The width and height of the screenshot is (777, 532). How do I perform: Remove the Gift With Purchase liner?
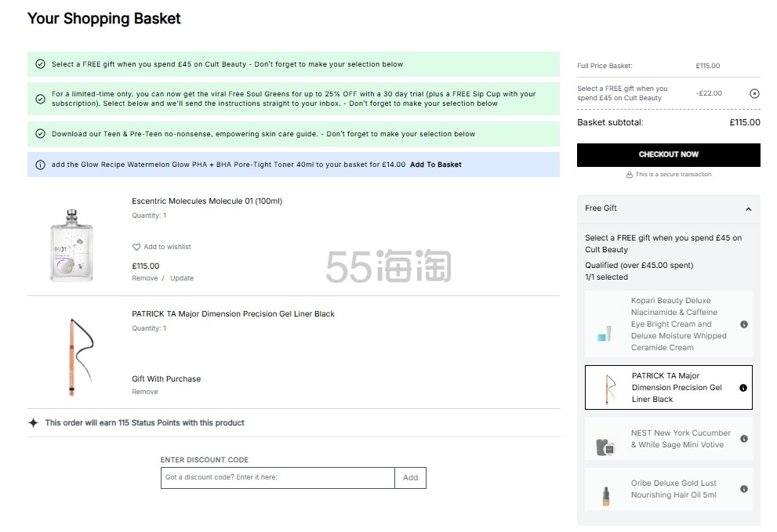[x=145, y=392]
